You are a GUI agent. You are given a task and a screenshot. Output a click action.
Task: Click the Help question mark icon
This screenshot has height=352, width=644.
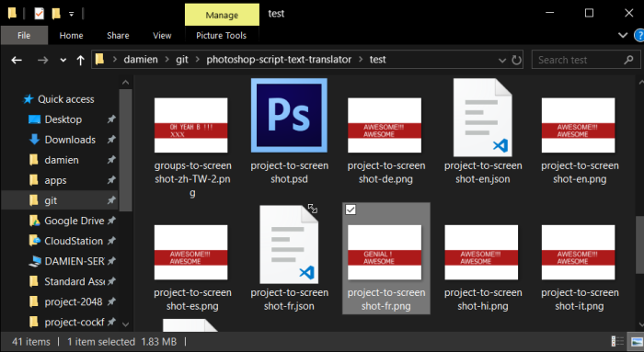pos(639,36)
